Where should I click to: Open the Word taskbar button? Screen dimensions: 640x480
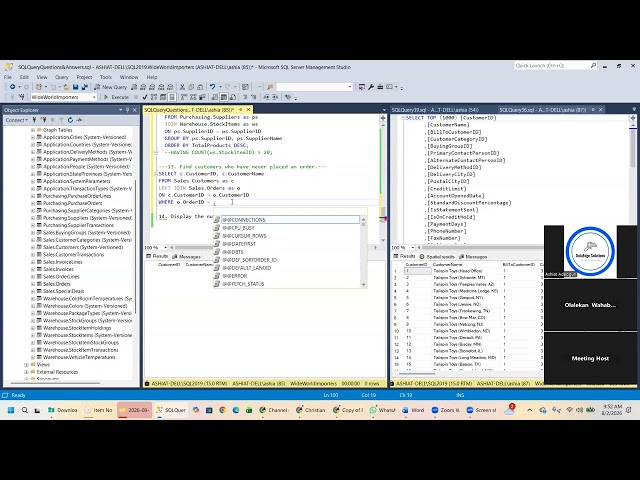point(413,410)
